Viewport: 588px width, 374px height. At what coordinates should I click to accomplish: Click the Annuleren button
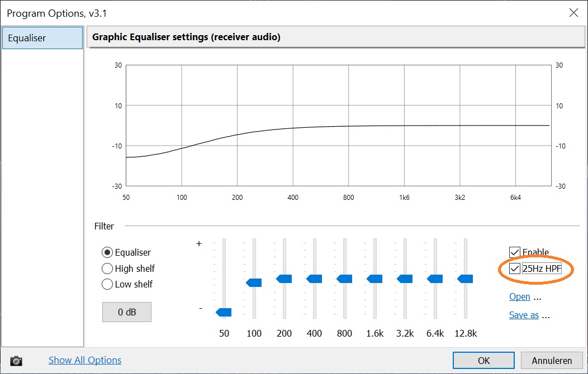coord(551,361)
